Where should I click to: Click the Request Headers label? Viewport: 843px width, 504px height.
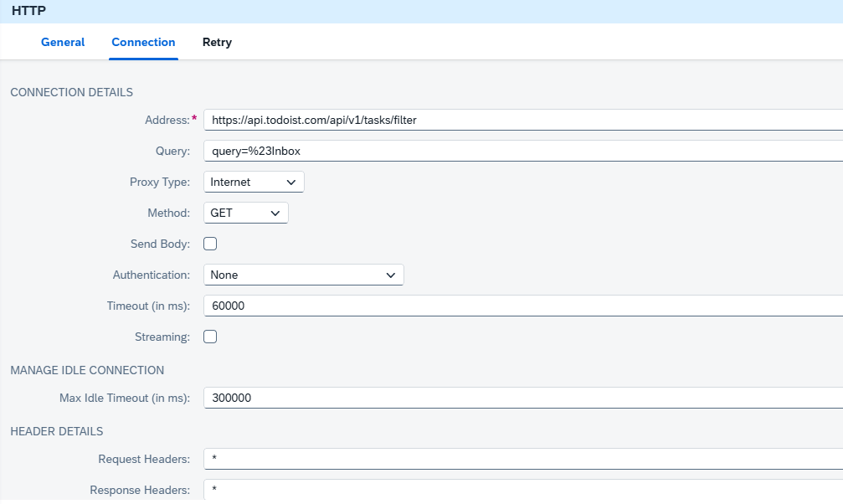click(144, 459)
